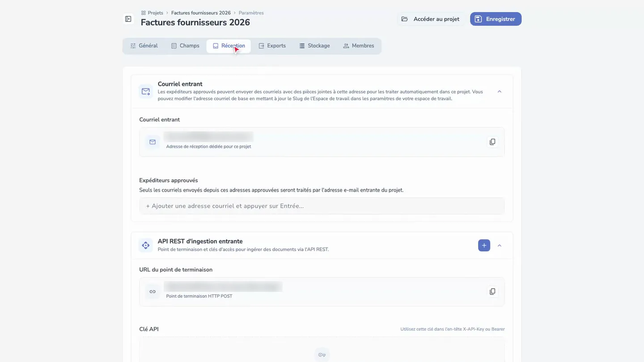This screenshot has width=644, height=362.
Task: Open the Stockage tab
Action: [x=314, y=46]
